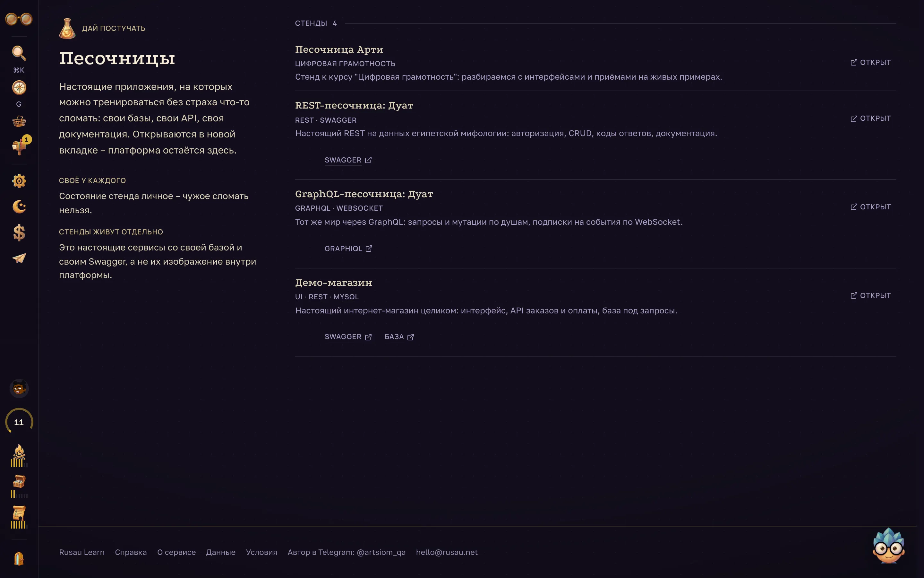Click ДАЙ ПОСТУЧАТЬ breadcrumb label
924x578 pixels.
(x=113, y=28)
